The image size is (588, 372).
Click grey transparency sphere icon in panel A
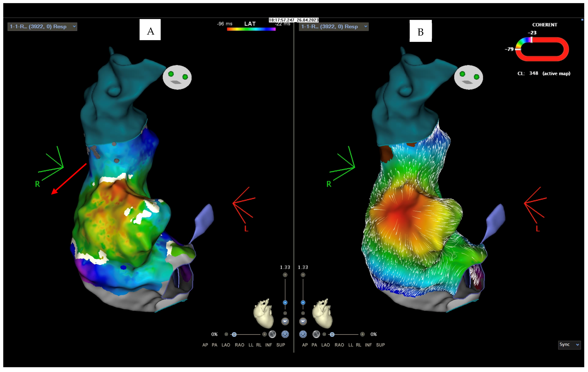tap(272, 334)
